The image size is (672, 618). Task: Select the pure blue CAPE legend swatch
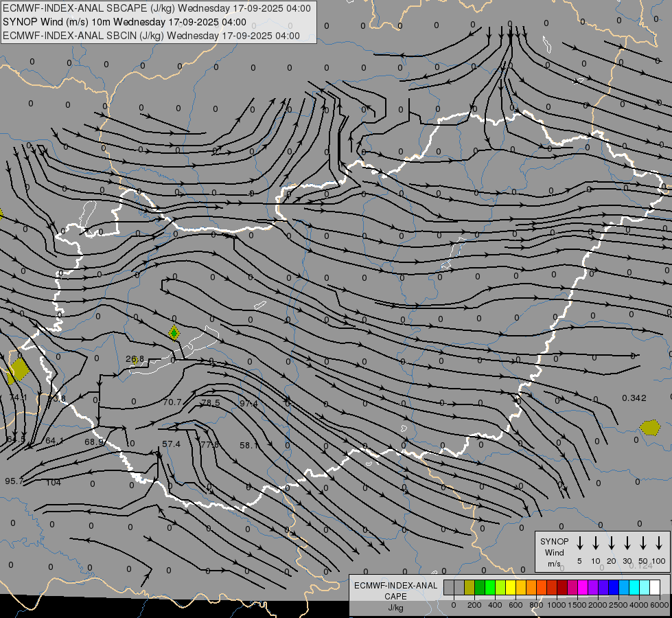tap(613, 587)
